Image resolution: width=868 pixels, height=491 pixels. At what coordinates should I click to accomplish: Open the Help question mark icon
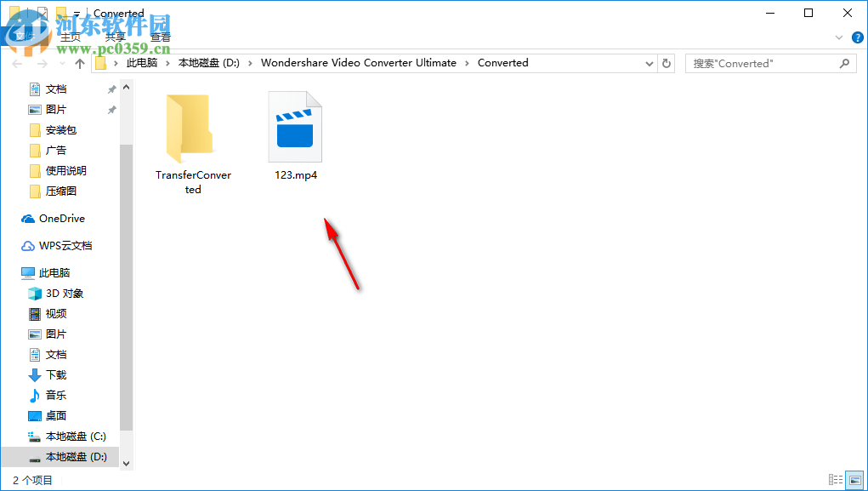(x=858, y=37)
